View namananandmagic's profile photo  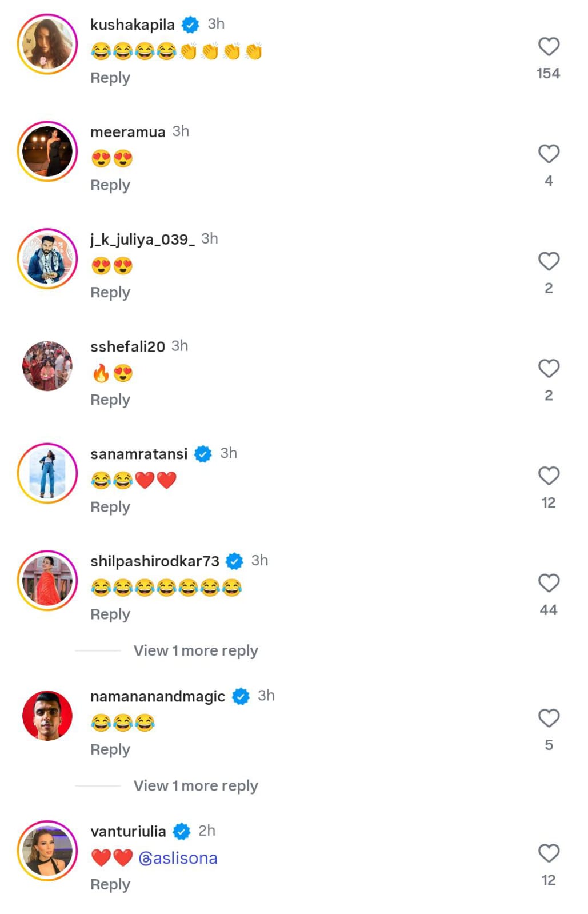47,716
